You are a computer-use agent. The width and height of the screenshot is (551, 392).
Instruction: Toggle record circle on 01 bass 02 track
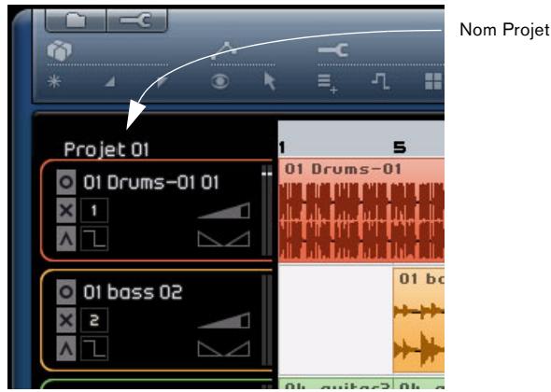tap(66, 292)
